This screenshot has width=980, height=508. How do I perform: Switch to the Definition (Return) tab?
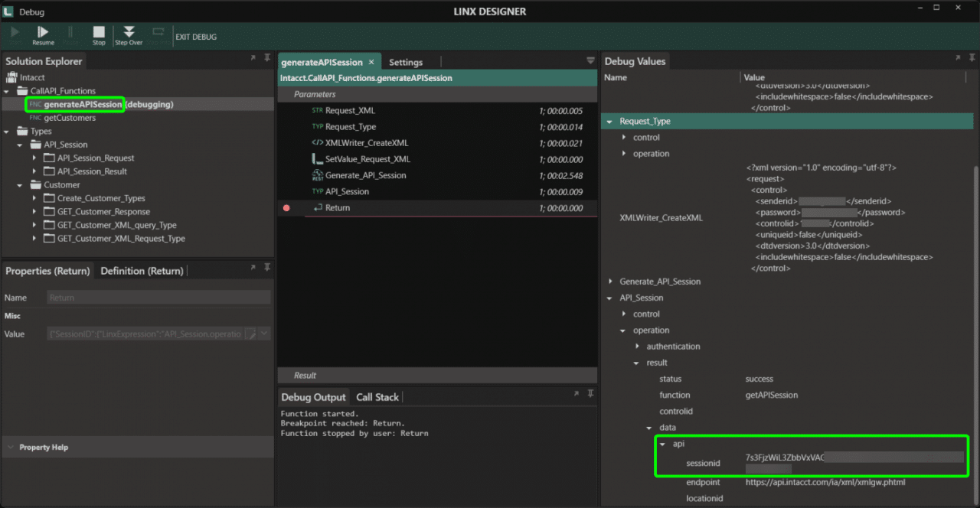(142, 271)
